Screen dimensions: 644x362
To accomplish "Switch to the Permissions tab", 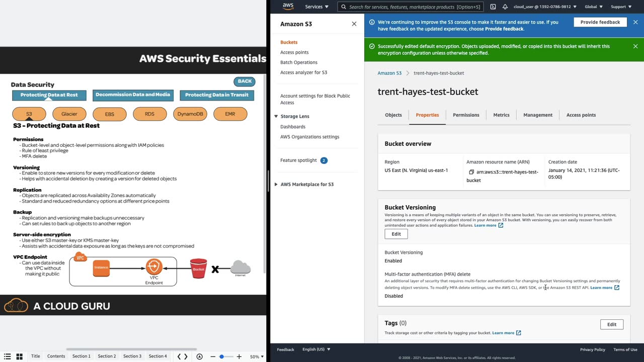I will [x=466, y=115].
